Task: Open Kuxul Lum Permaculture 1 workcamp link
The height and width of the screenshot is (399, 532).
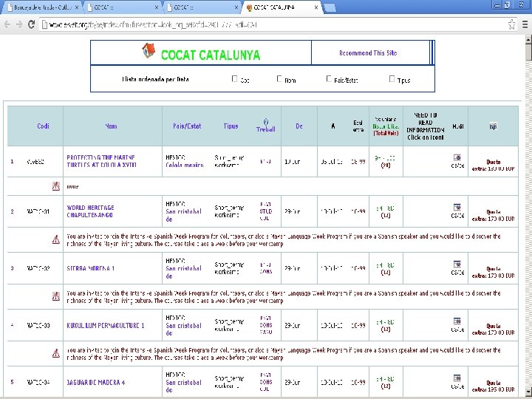Action: [106, 325]
